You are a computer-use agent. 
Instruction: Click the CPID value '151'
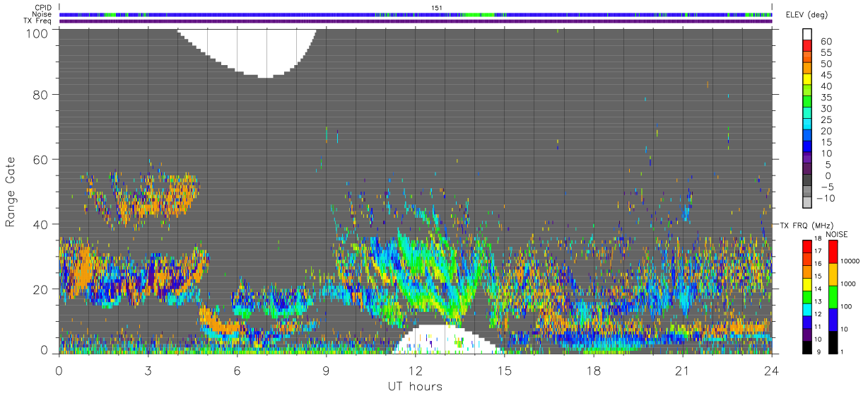tap(436, 8)
